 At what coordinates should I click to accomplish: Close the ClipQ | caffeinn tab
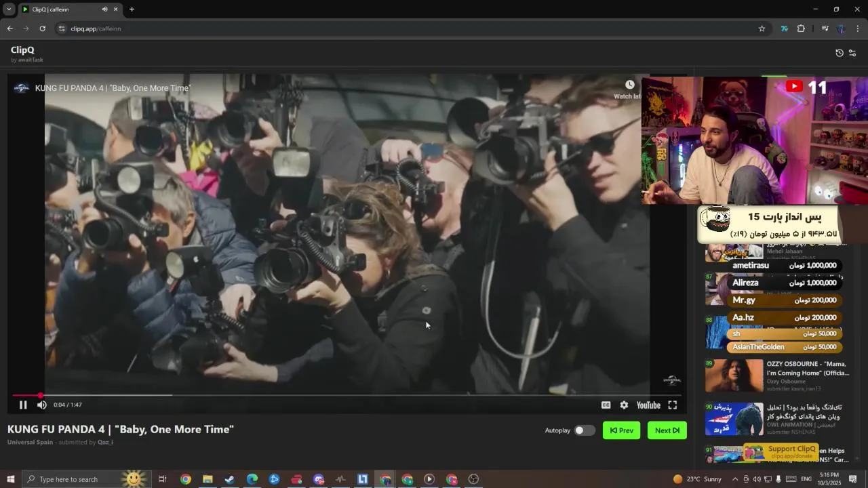coord(115,9)
